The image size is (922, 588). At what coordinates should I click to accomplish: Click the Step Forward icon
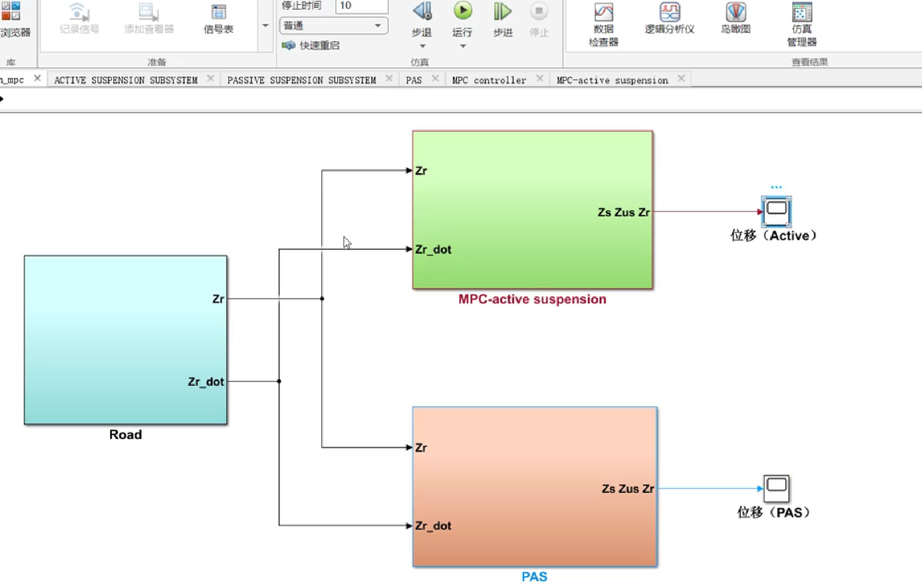tap(502, 11)
